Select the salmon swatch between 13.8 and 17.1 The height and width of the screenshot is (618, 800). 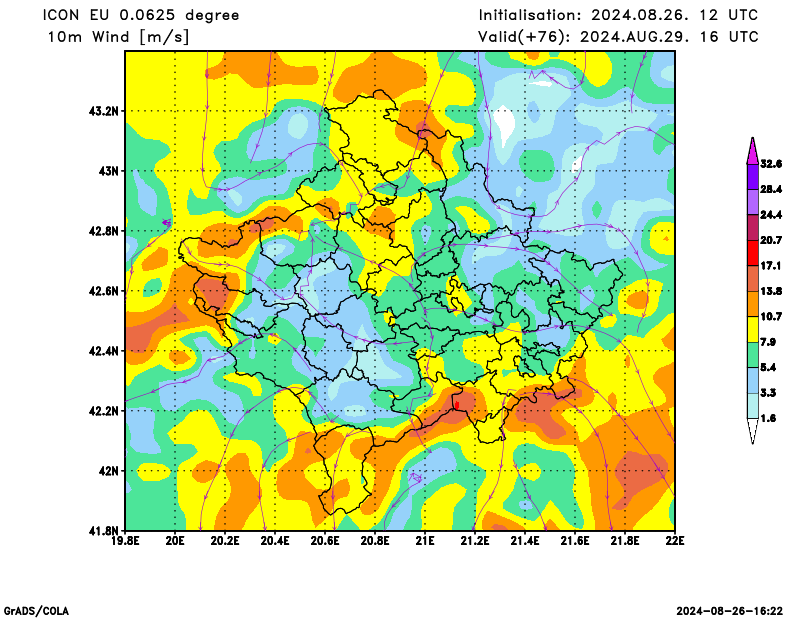click(753, 279)
